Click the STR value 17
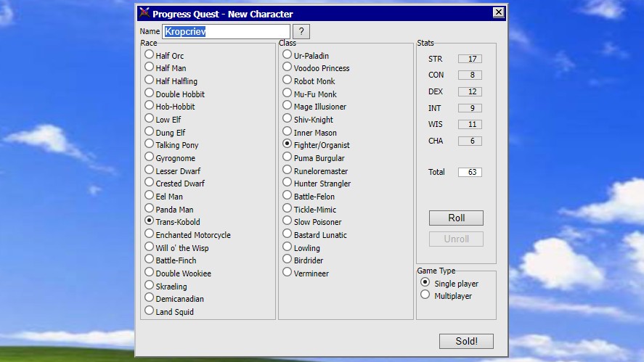 (x=470, y=59)
